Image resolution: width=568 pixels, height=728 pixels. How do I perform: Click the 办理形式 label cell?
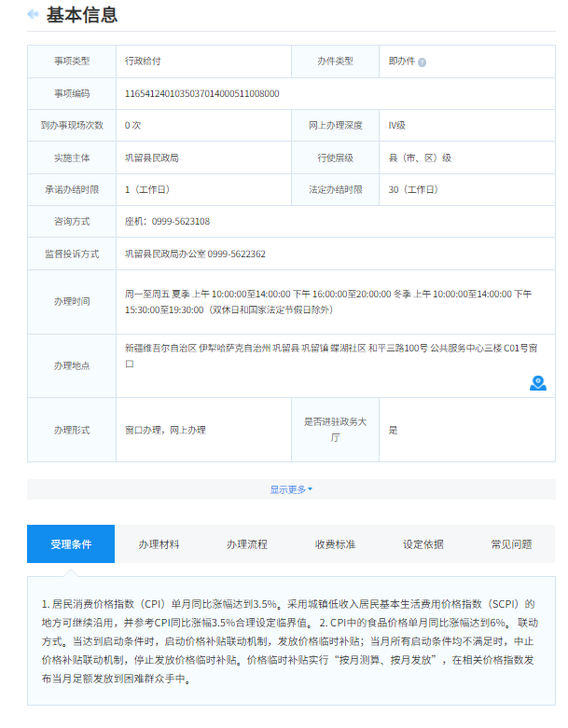[72, 431]
